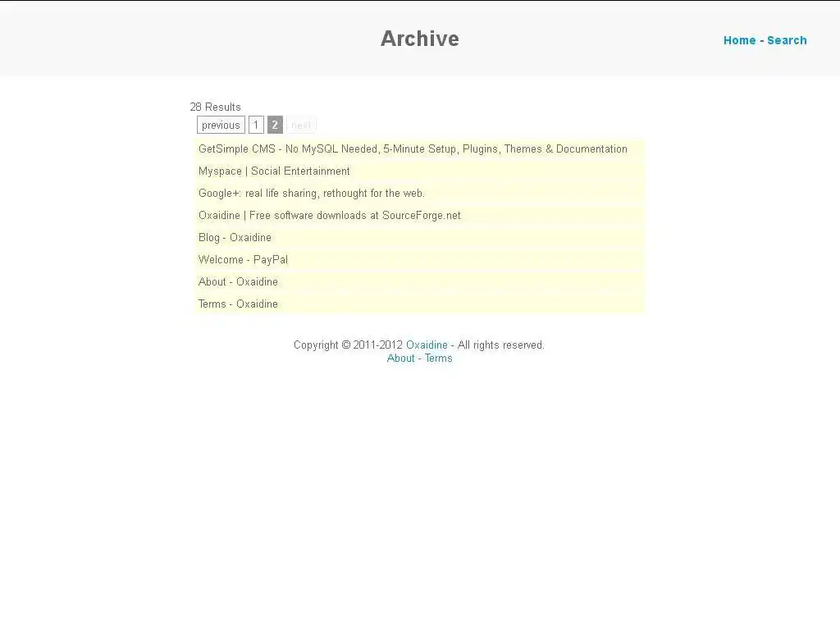
Task: Click the disabled next page button
Action: click(x=301, y=125)
